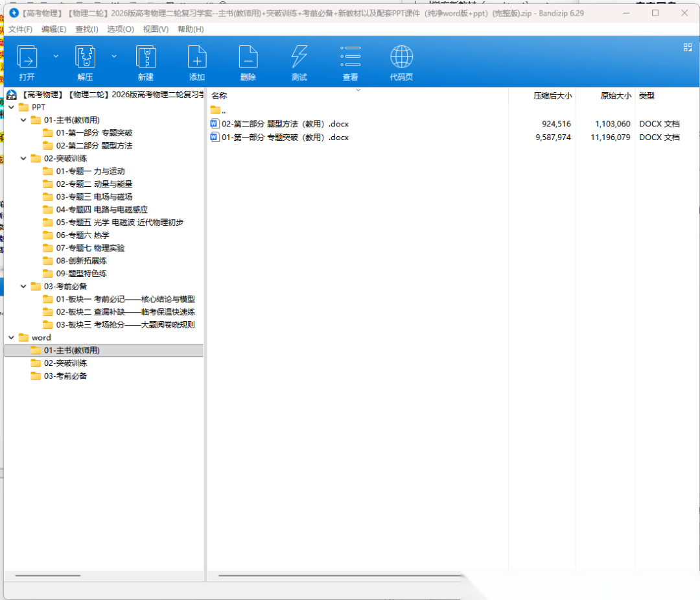Collapse the 02-突破训练 tree node under PPT
This screenshot has width=700, height=600.
23,158
